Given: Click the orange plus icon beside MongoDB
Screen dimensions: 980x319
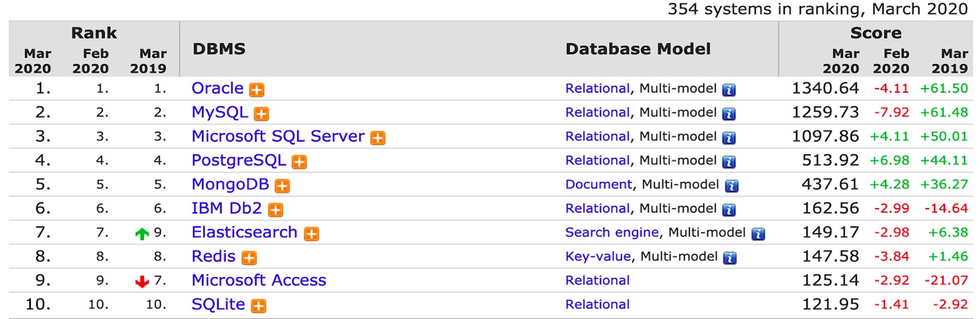Looking at the screenshot, I should coord(282,186).
